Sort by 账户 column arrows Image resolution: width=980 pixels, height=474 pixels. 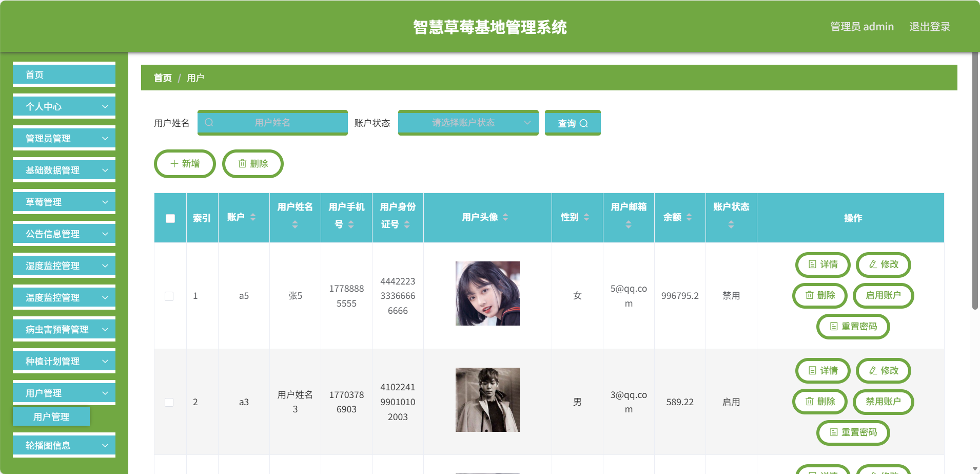click(x=253, y=217)
